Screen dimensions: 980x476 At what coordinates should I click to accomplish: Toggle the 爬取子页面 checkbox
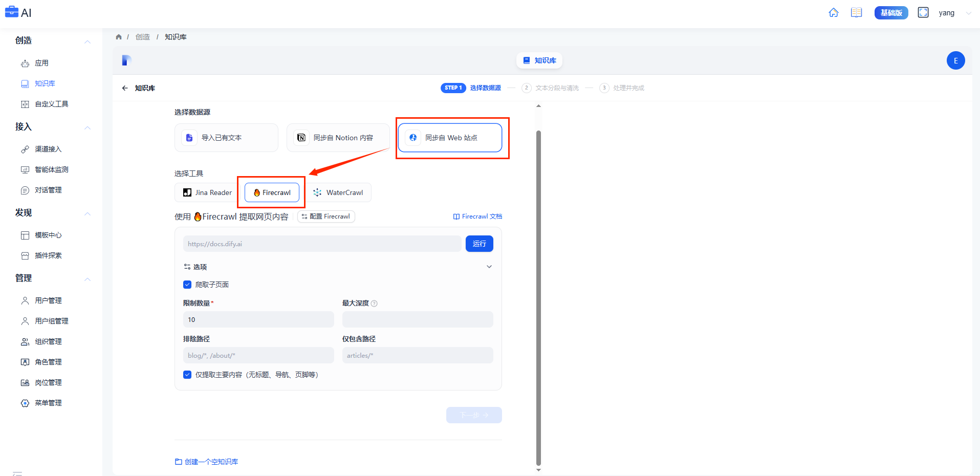(x=187, y=285)
